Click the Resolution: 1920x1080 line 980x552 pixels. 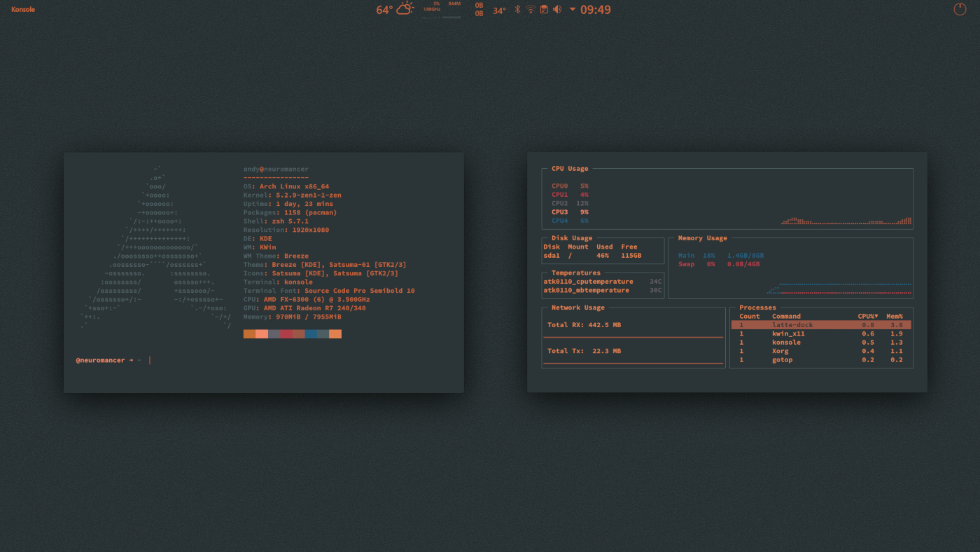[286, 230]
